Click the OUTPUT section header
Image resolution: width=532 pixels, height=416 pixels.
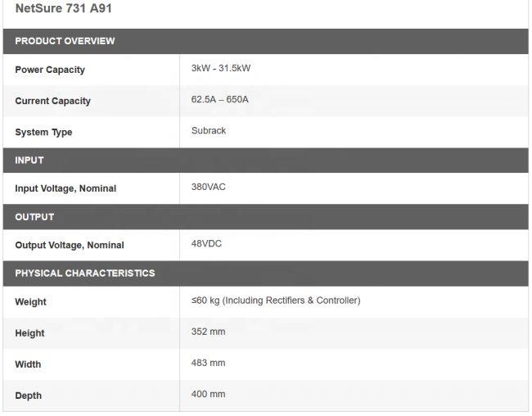click(x=266, y=217)
